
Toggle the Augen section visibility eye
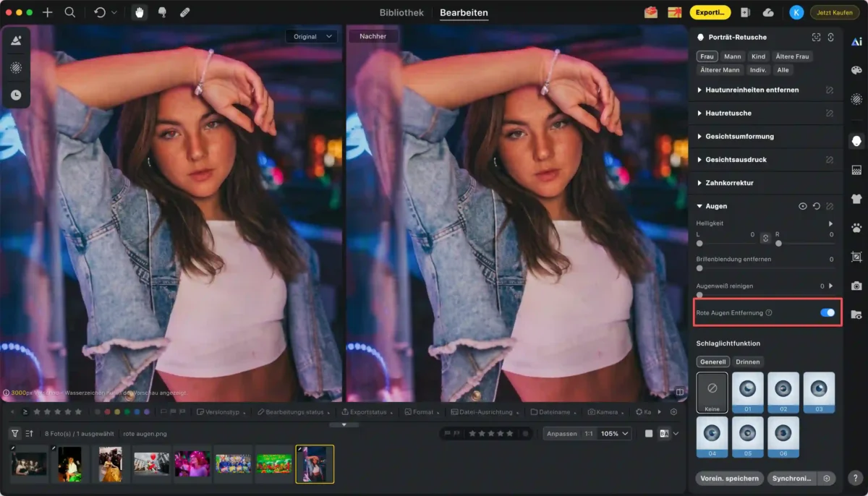click(x=802, y=206)
